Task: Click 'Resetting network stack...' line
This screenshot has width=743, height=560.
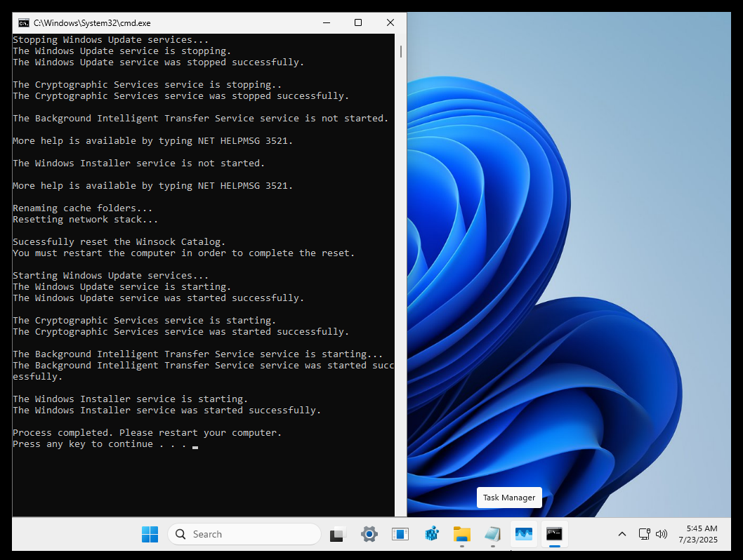Action: click(85, 220)
